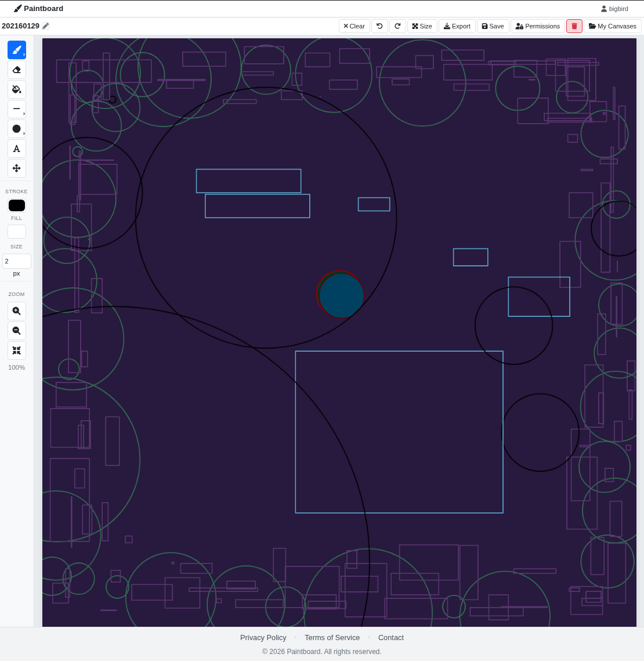This screenshot has width=644, height=661.
Task: Export the canvas as an image
Action: coord(457,26)
